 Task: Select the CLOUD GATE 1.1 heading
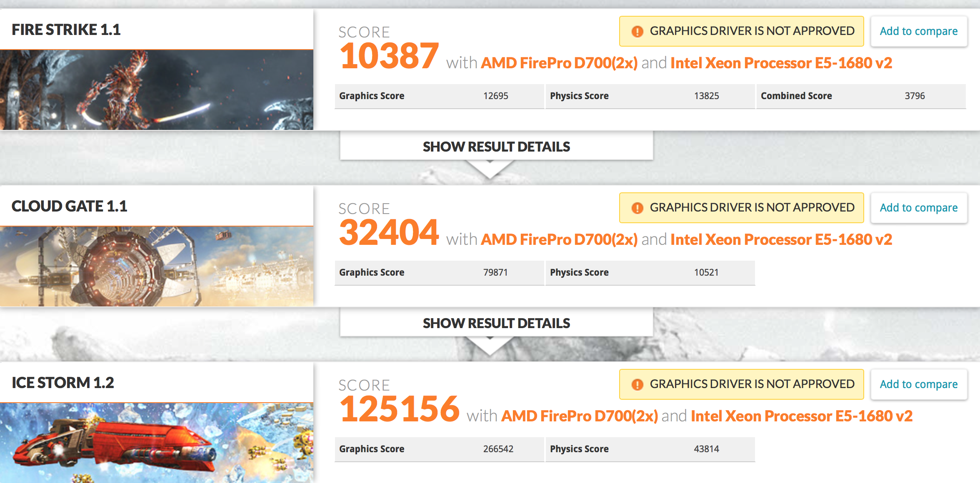point(69,206)
